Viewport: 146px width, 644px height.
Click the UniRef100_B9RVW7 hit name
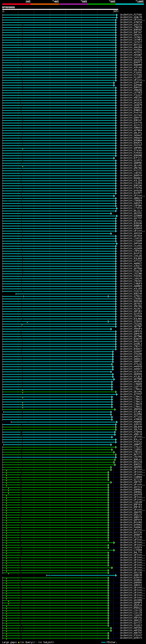pos(131,30)
